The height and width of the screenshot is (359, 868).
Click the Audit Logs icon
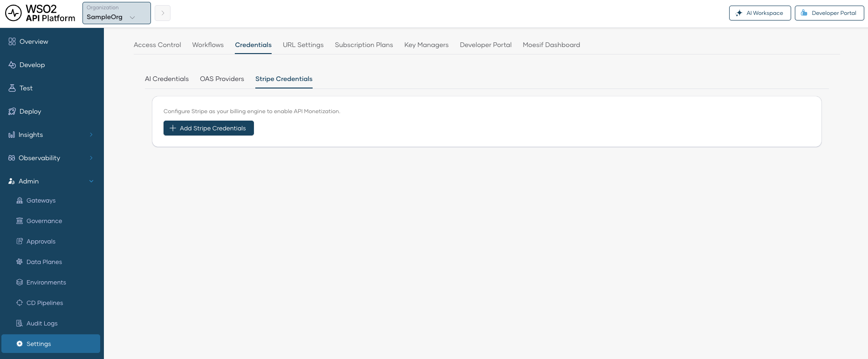[20, 324]
